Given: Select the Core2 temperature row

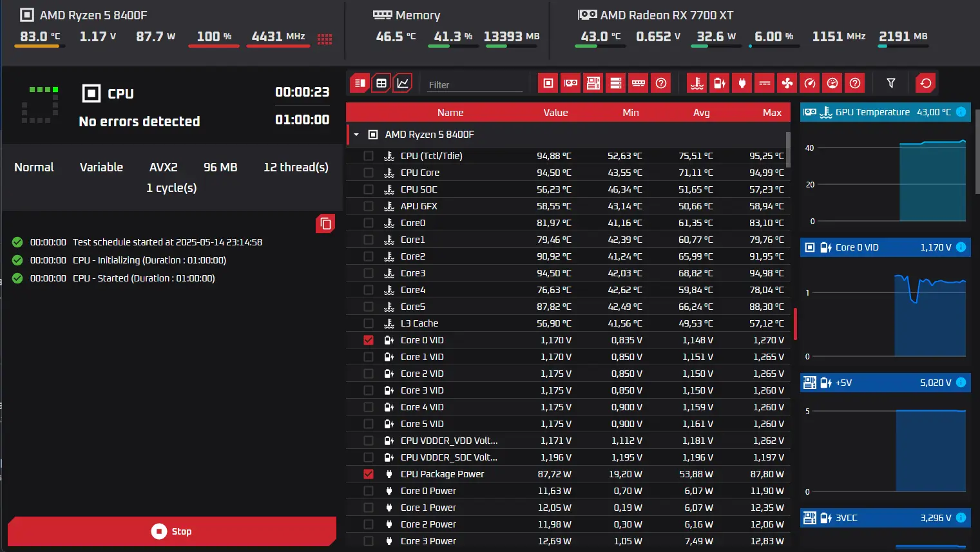Looking at the screenshot, I should 568,256.
